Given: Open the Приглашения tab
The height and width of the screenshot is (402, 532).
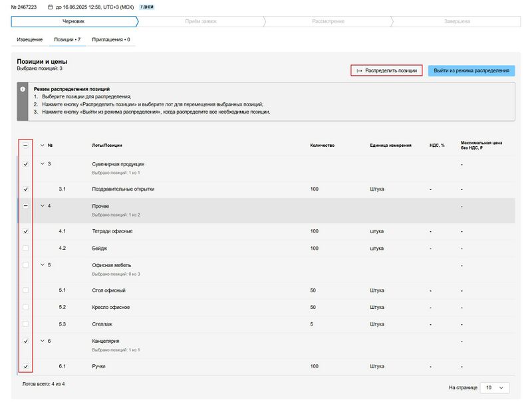Looking at the screenshot, I should [x=110, y=40].
